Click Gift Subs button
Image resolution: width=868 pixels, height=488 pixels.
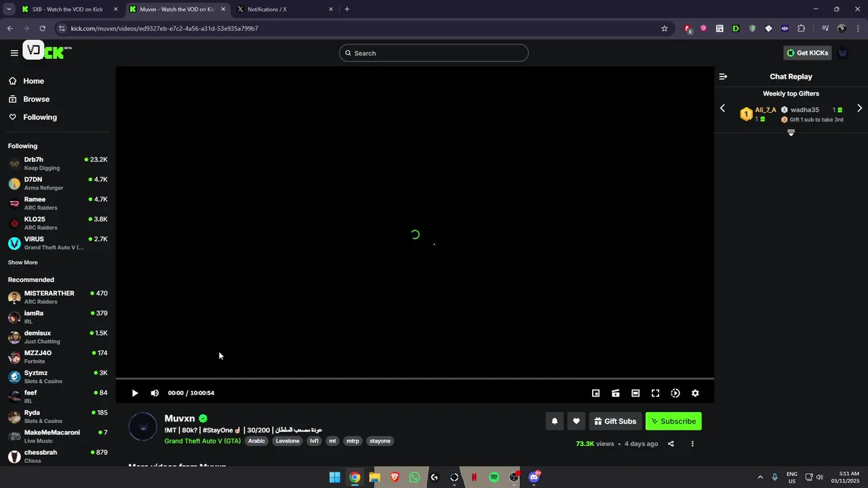click(615, 421)
